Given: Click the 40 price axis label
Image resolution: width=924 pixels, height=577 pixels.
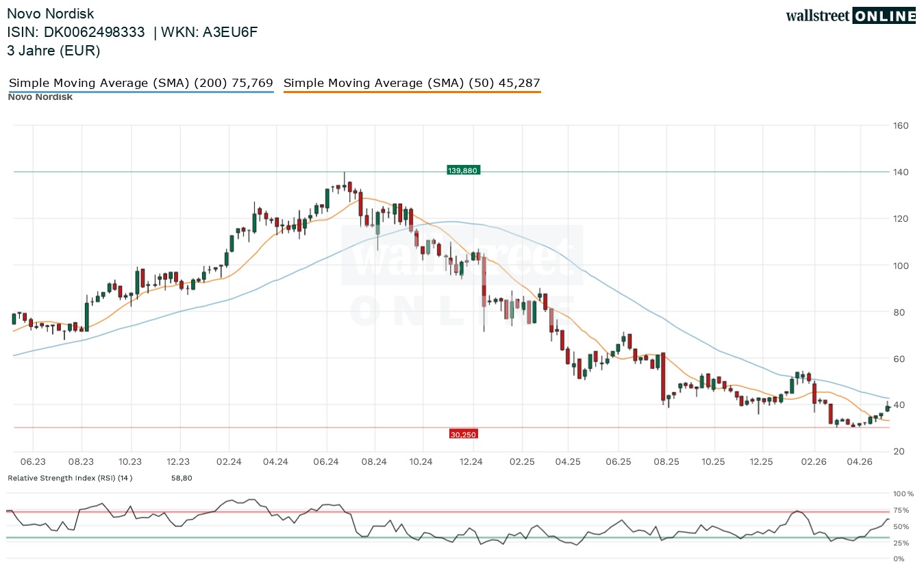Looking at the screenshot, I should (899, 405).
